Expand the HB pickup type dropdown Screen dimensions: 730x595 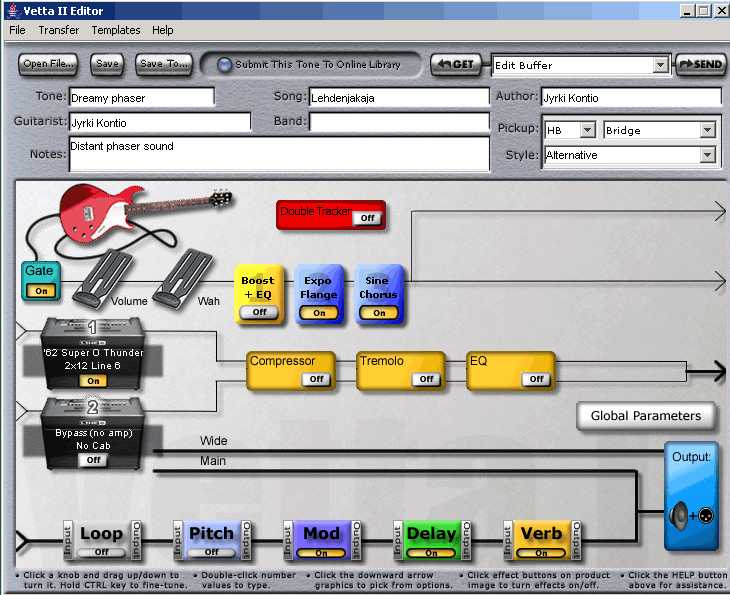(x=588, y=130)
